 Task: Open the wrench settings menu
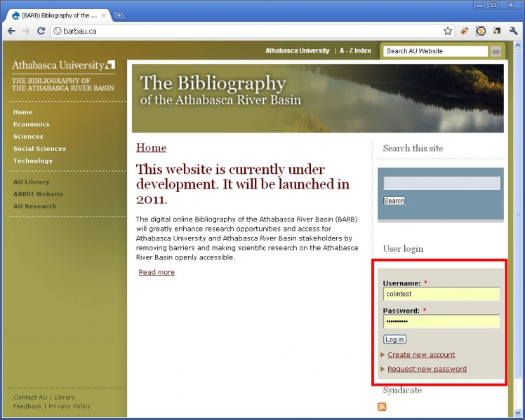513,31
